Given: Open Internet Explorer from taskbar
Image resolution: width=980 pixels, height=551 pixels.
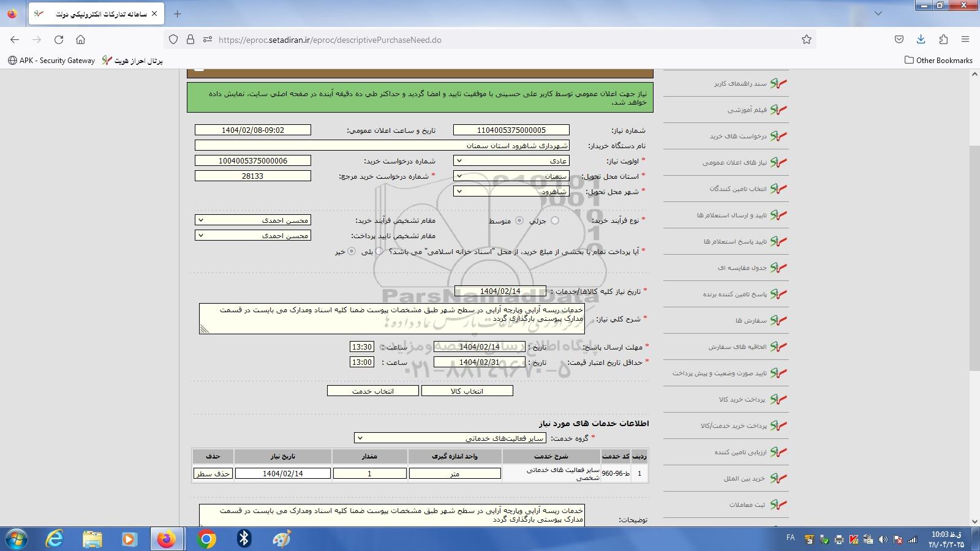Looking at the screenshot, I should coord(55,539).
